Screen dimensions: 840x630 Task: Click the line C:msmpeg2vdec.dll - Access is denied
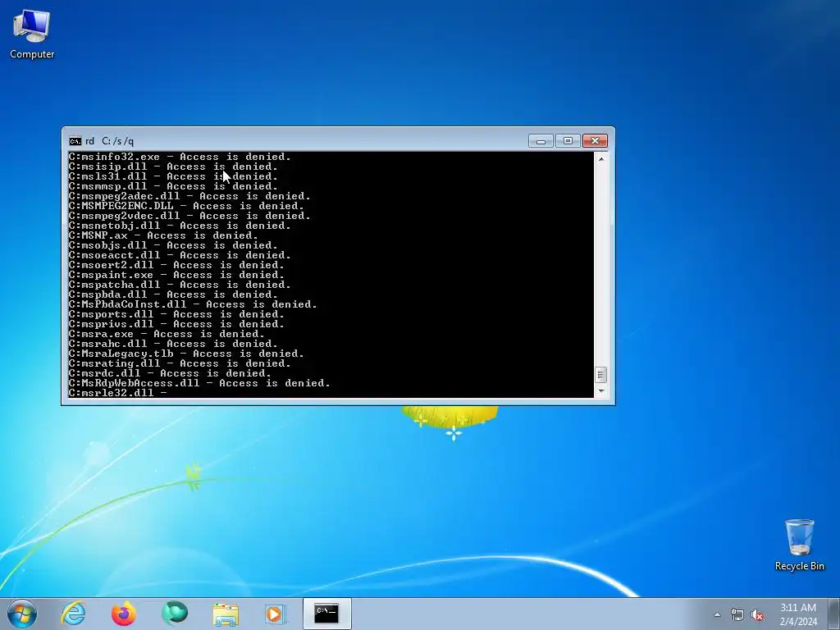[x=189, y=216]
